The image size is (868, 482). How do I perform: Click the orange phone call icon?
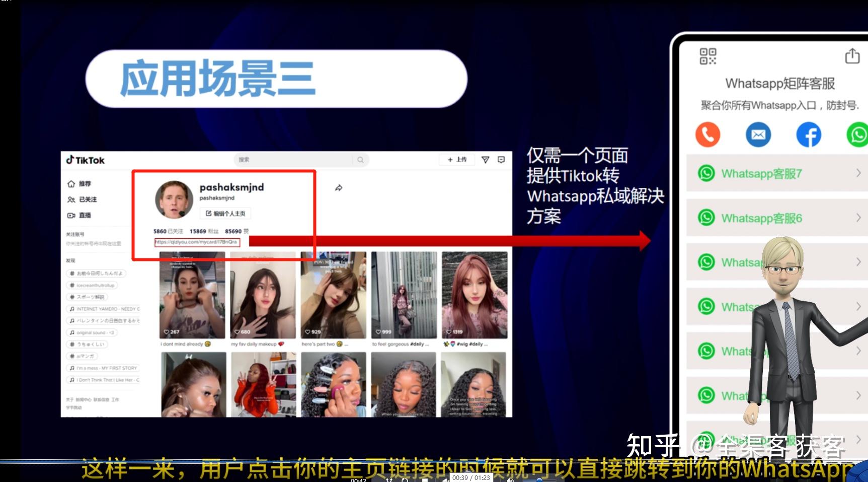click(707, 135)
